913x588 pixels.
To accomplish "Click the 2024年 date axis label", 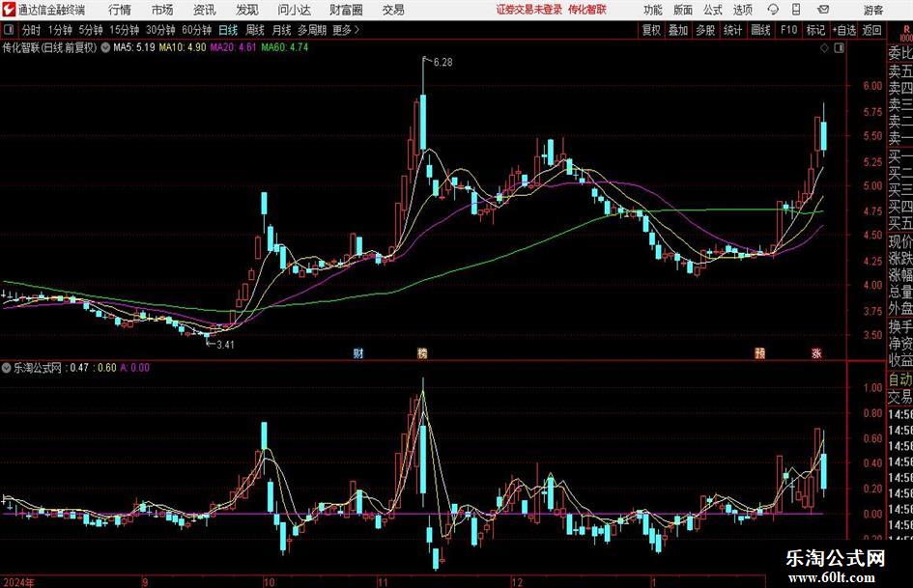I will [x=18, y=582].
